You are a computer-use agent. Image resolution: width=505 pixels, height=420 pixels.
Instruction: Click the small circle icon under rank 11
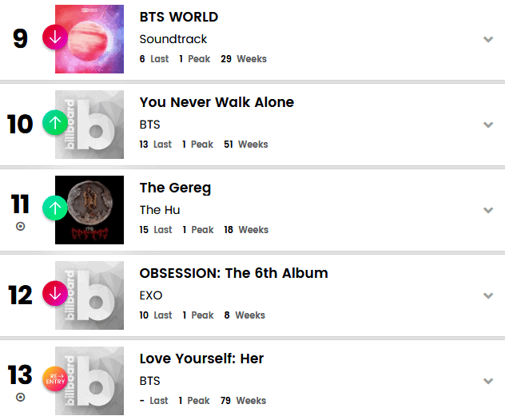click(x=20, y=227)
